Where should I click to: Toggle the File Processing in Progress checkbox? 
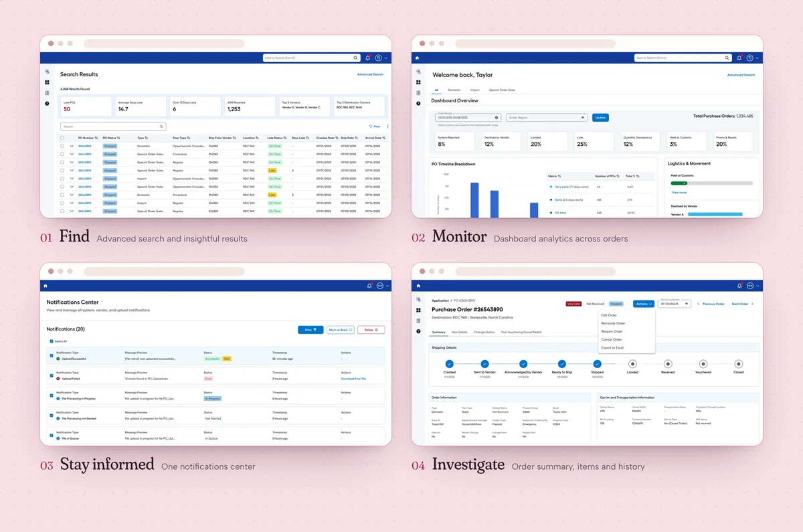[x=52, y=395]
